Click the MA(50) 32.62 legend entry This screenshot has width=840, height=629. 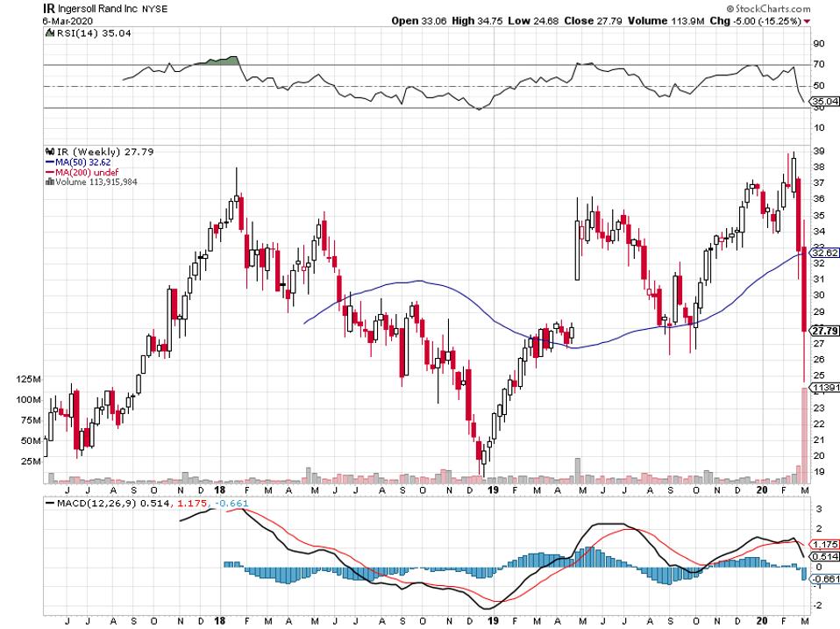(x=83, y=162)
